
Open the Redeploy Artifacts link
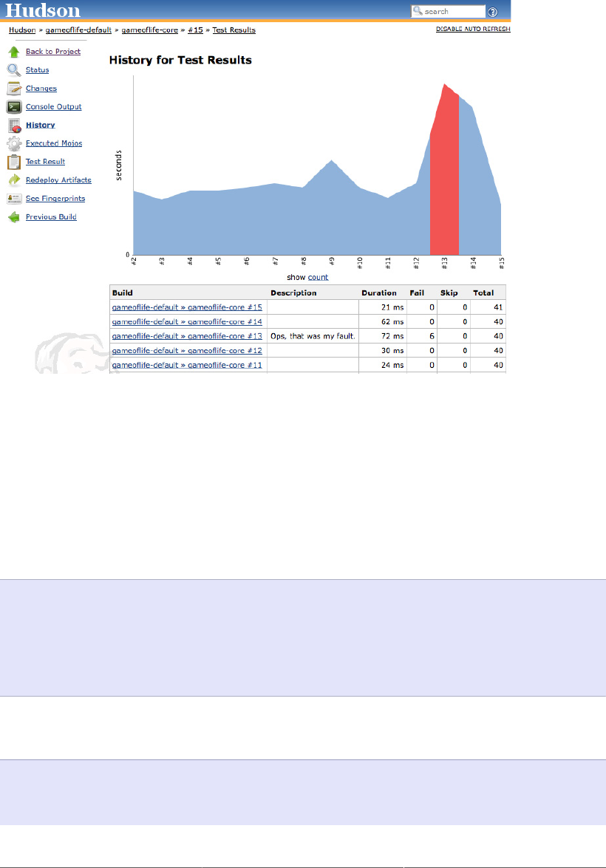click(58, 180)
